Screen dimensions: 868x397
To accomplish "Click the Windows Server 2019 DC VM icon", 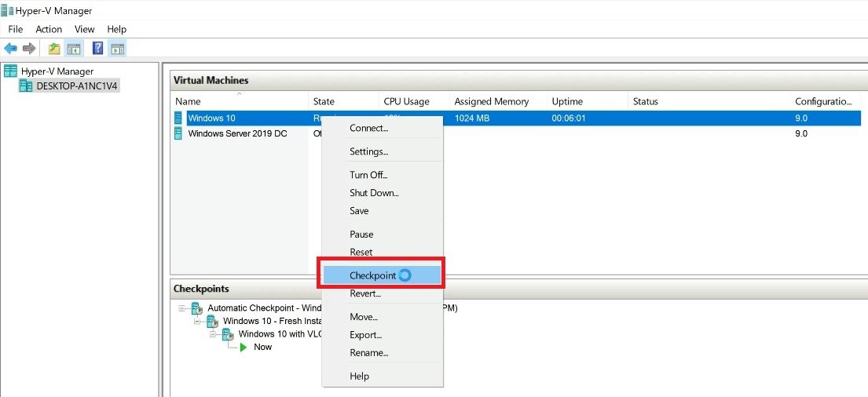I will (x=180, y=133).
